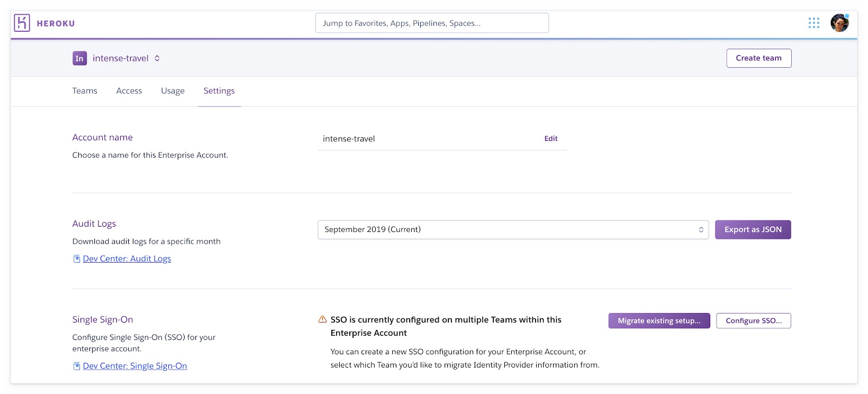Click the Heroku logo icon

click(22, 23)
